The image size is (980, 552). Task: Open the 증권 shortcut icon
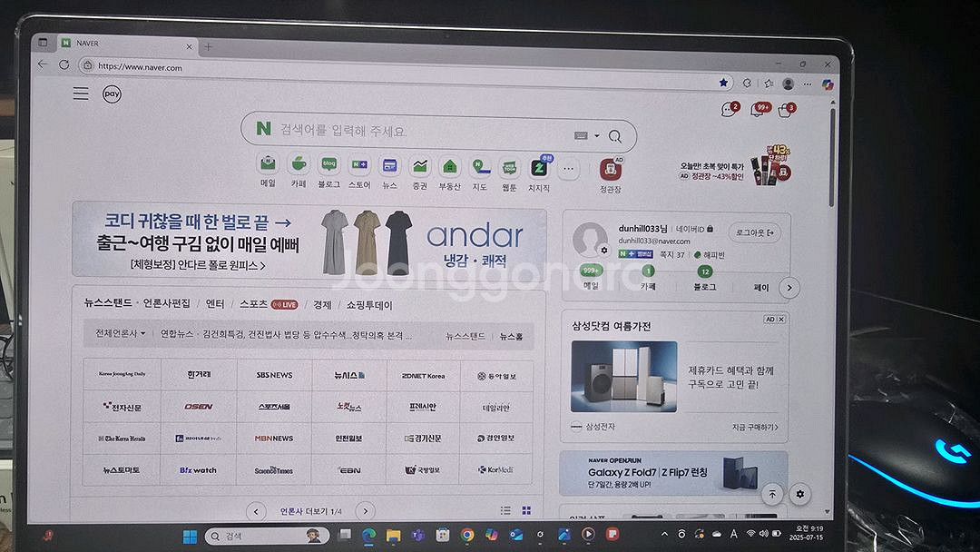coord(419,166)
